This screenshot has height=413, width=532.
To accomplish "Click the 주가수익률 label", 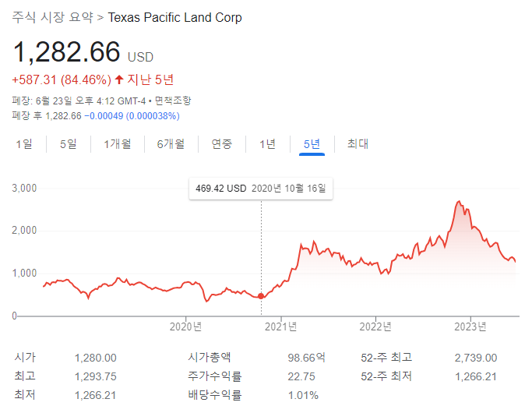I will pyautogui.click(x=215, y=376).
